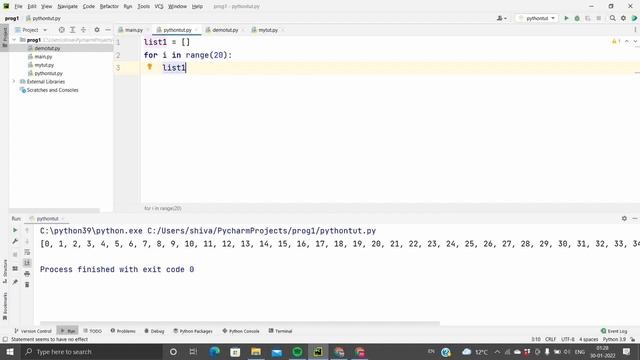Open the TODO tool window
Image resolution: width=640 pixels, height=360 pixels.
92,331
